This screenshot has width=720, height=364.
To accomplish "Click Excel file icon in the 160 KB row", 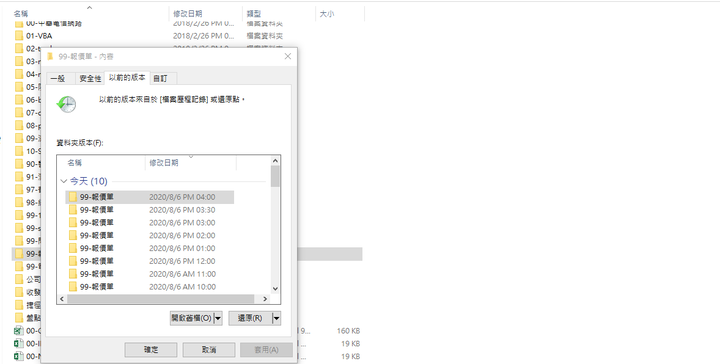I will coord(19,331).
